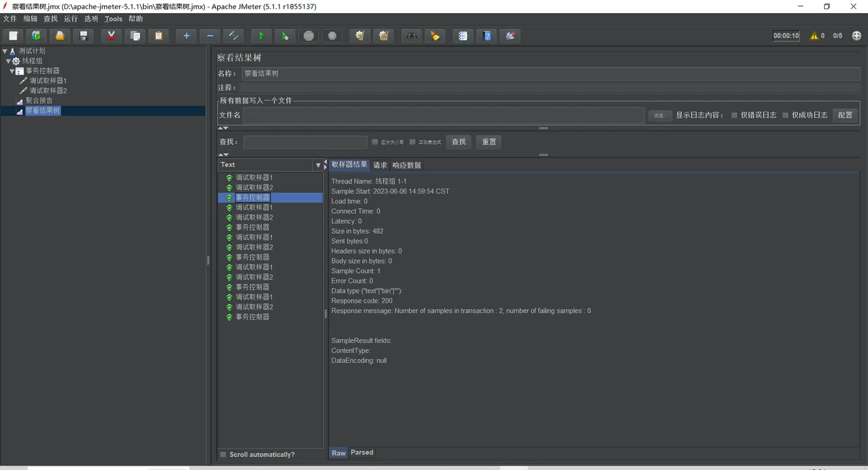Click the yellow warning triangle log icon

(x=814, y=36)
